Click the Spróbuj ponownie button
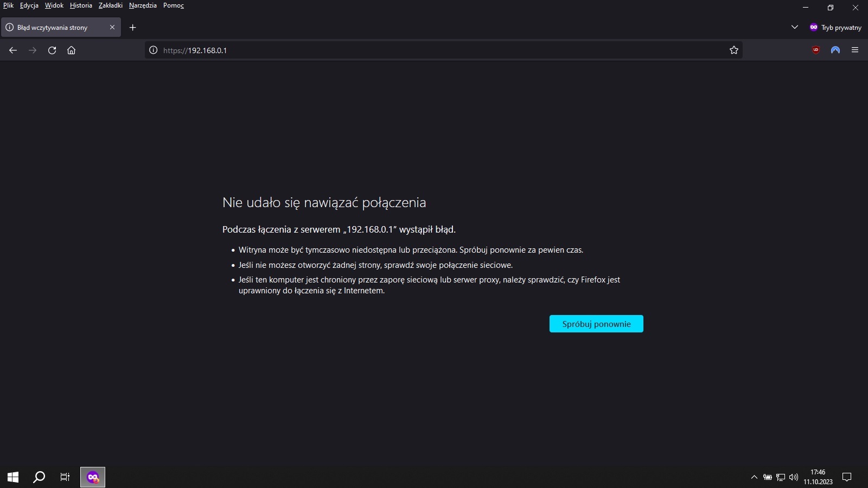This screenshot has width=868, height=488. tap(596, 324)
